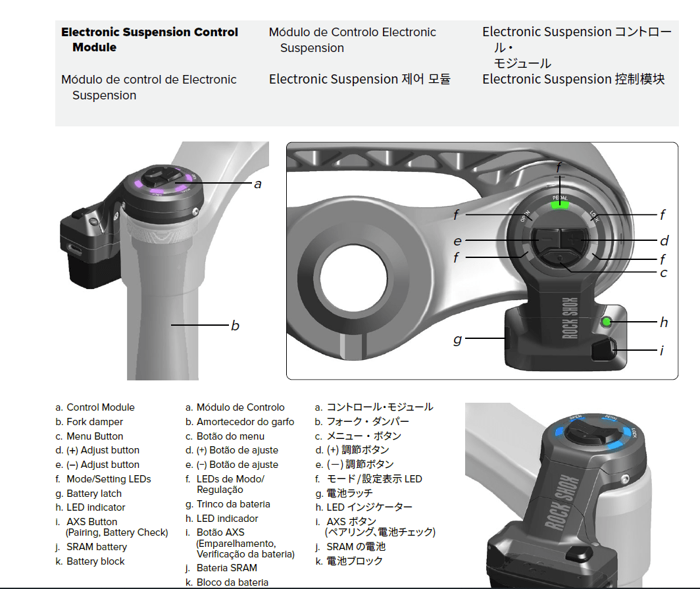
Task: Click legend line 'd. (+) Adjust button'
Action: 97,450
